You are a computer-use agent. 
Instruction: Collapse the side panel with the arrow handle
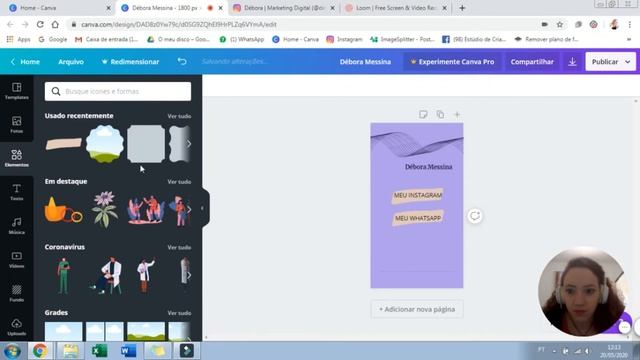click(202, 208)
